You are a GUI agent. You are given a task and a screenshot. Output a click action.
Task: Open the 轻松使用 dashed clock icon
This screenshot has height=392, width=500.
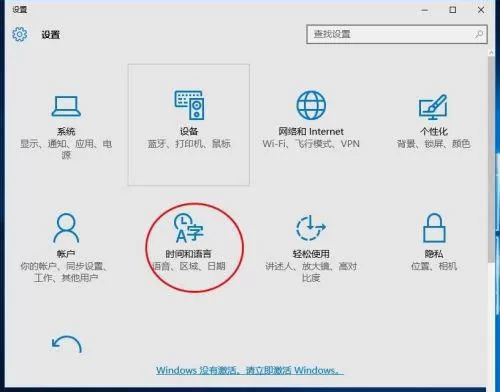(x=311, y=228)
